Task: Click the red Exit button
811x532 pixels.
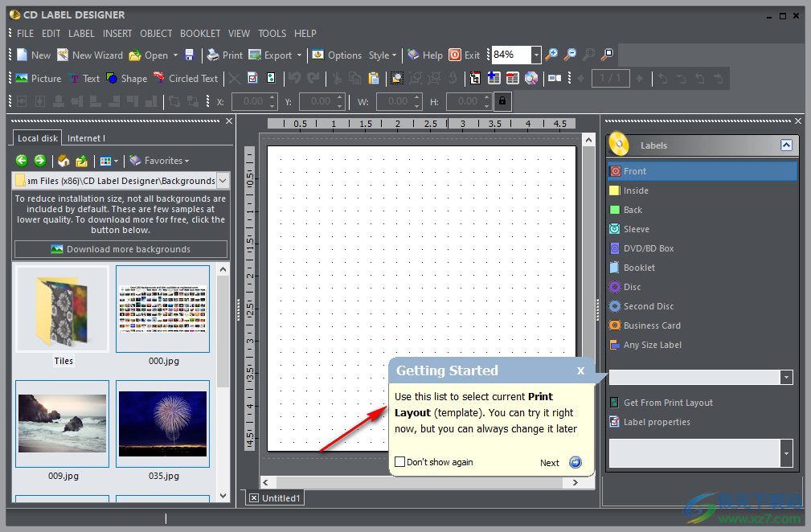Action: [x=465, y=55]
